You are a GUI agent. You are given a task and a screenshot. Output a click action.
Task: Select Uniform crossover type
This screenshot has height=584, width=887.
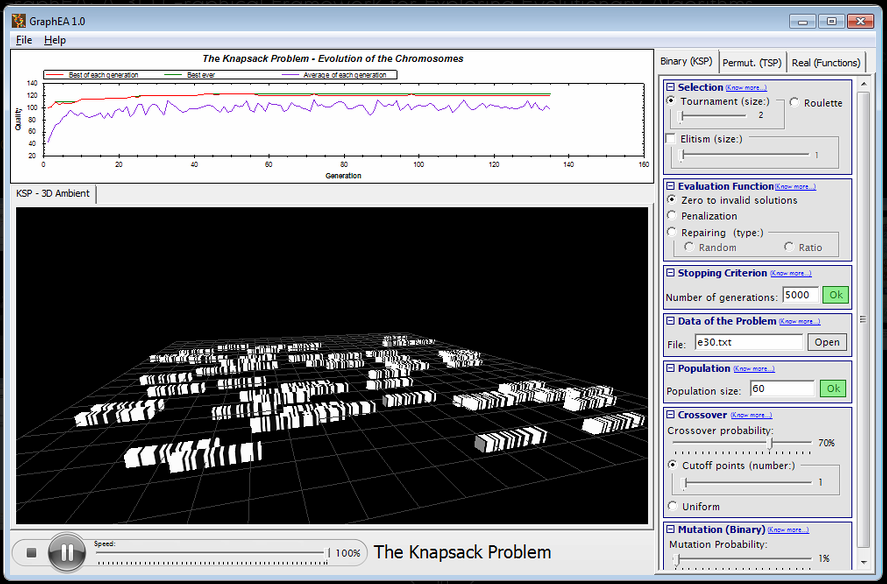[672, 507]
